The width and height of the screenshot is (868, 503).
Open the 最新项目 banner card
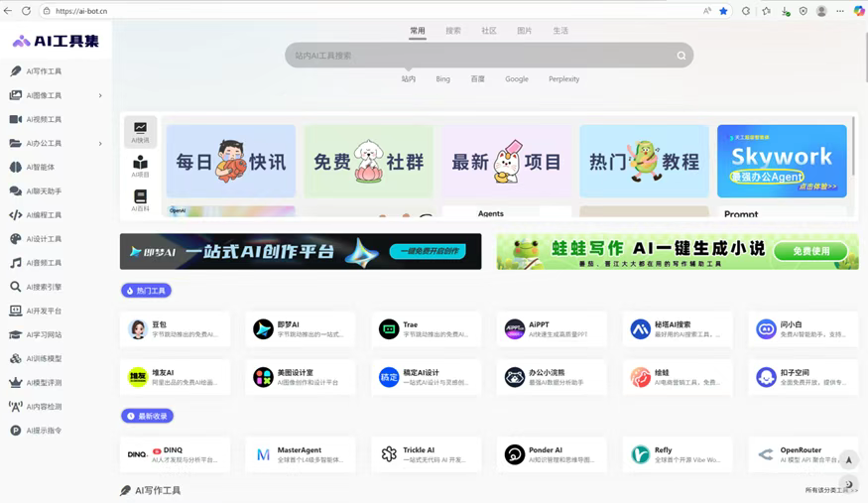(507, 161)
